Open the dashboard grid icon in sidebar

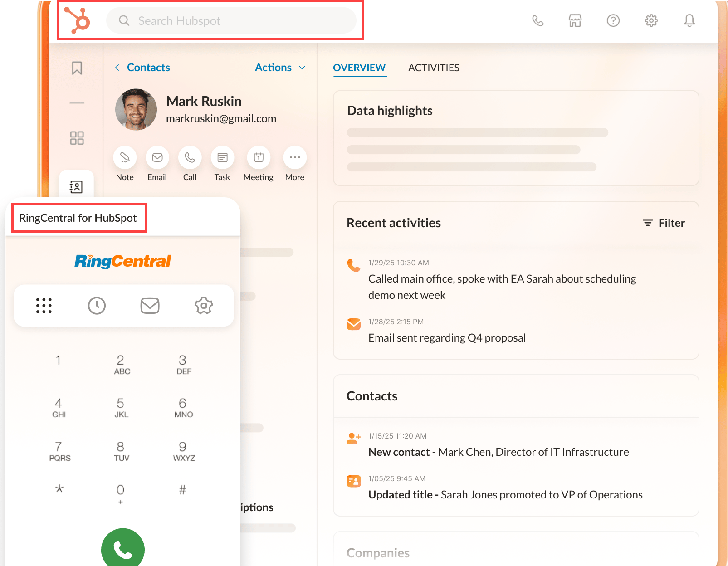(x=77, y=138)
